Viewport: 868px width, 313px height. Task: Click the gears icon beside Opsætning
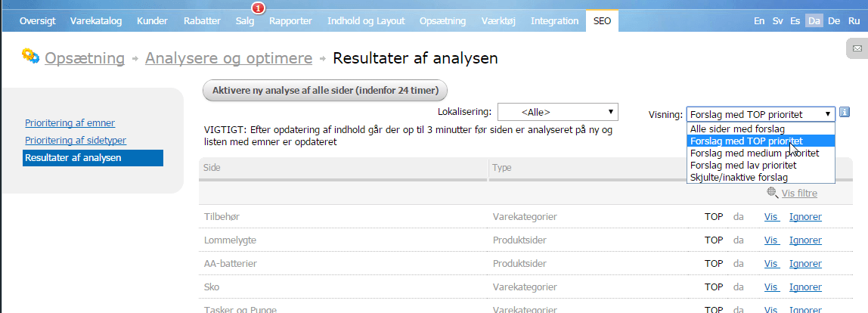click(30, 57)
